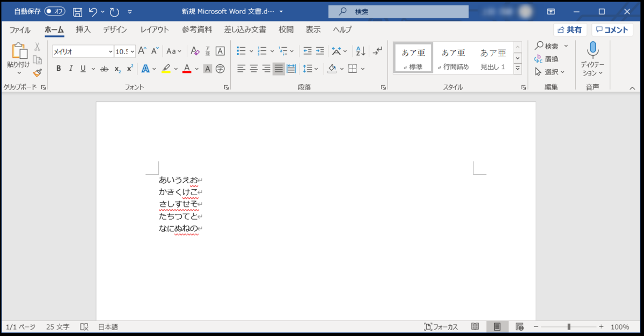Image resolution: width=644 pixels, height=336 pixels.
Task: Click decrease indent icon
Action: click(x=307, y=51)
